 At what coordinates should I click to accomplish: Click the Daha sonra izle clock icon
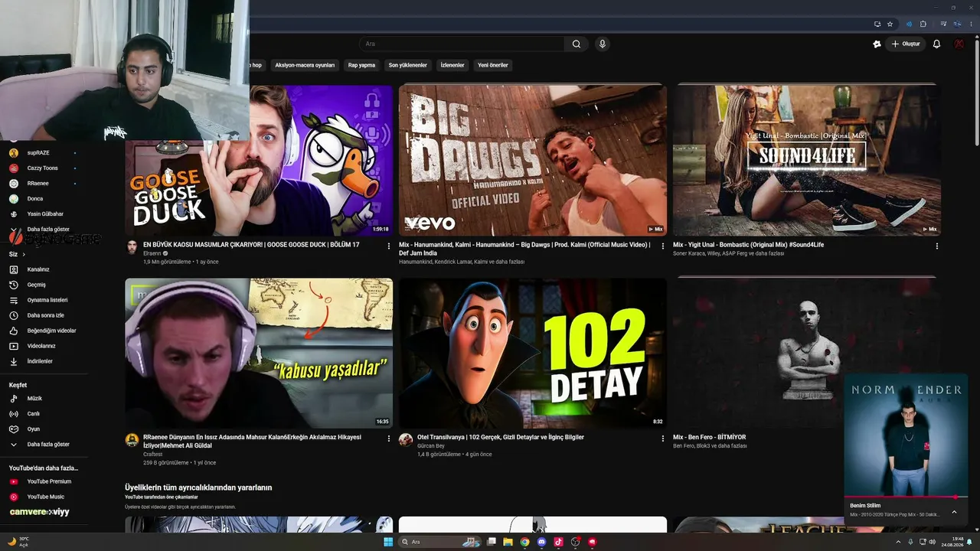[x=14, y=315]
